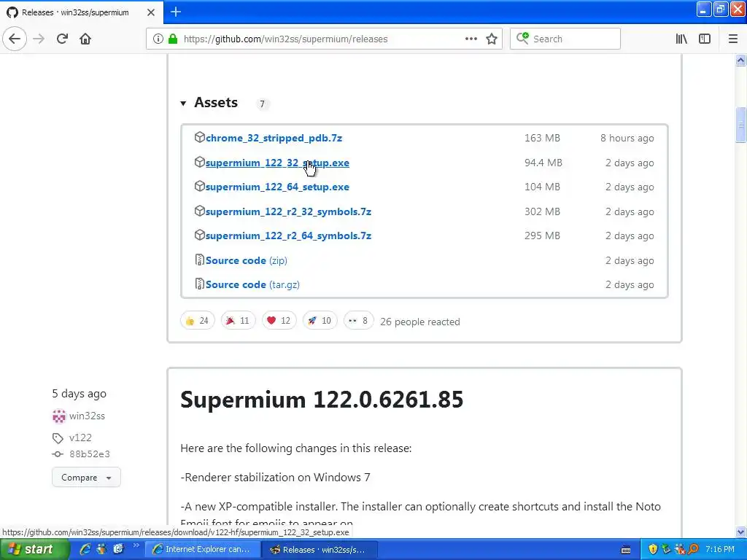The width and height of the screenshot is (747, 560).
Task: Open the Supermium 122.0.6261.85 release title
Action: 322,399
